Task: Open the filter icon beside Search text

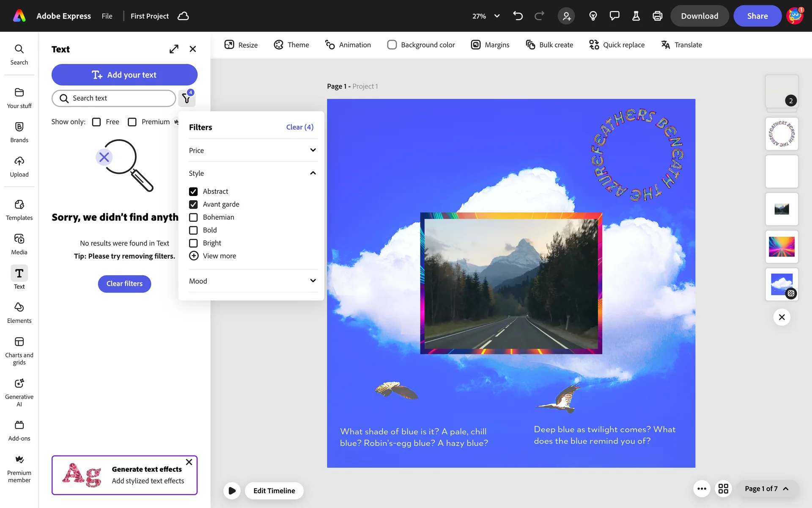Action: click(186, 99)
